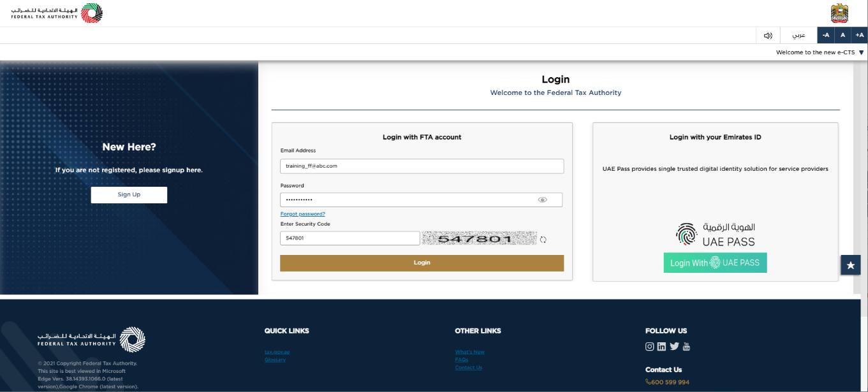Click the OTHER LINKS footer heading
The image size is (868, 392).
pos(478,331)
